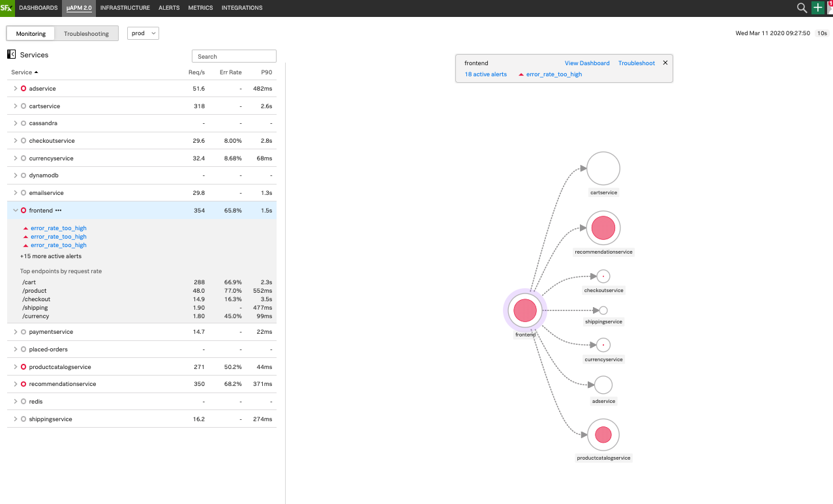Select the /currency endpoint row
Viewport: 833px width, 504px height.
[142, 316]
